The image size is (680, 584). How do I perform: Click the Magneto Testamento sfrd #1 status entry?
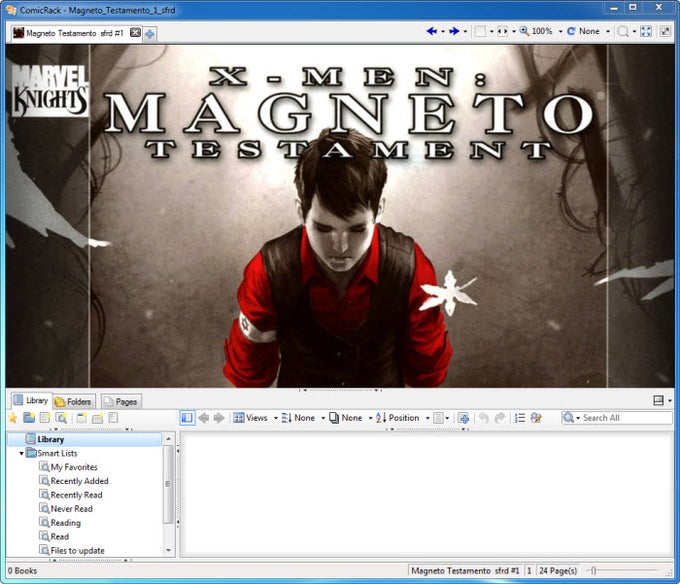click(465, 571)
